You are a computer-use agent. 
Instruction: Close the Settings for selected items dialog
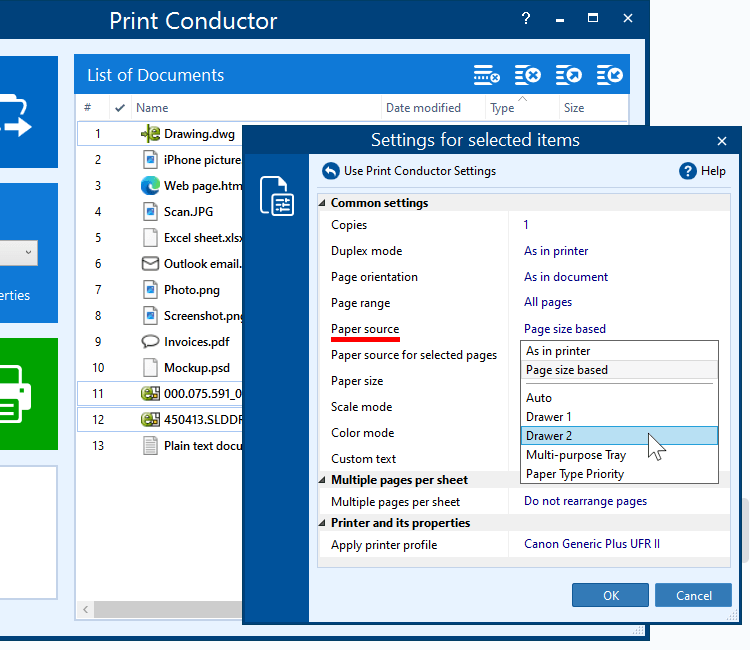click(x=722, y=141)
